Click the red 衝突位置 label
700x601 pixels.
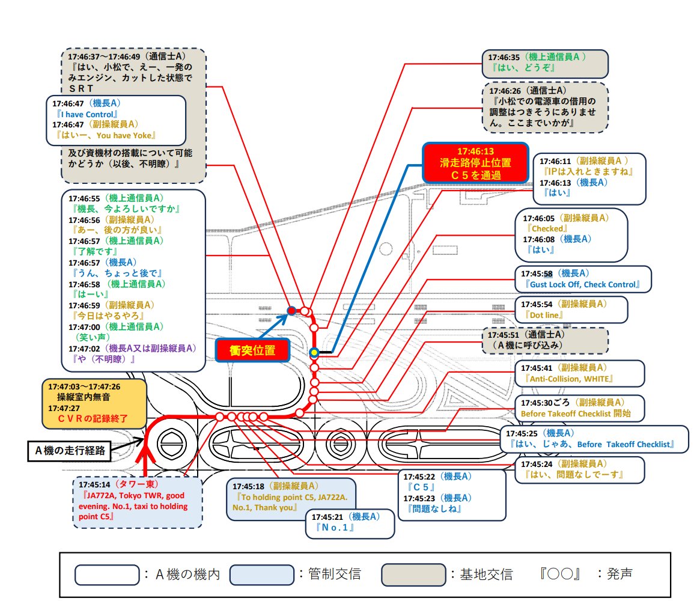pyautogui.click(x=253, y=350)
